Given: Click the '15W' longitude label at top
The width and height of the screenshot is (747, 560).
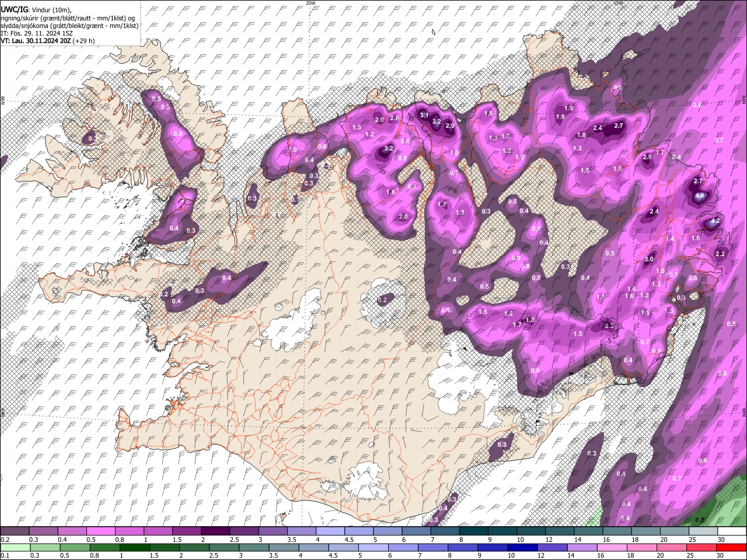Looking at the screenshot, I should point(618,3).
